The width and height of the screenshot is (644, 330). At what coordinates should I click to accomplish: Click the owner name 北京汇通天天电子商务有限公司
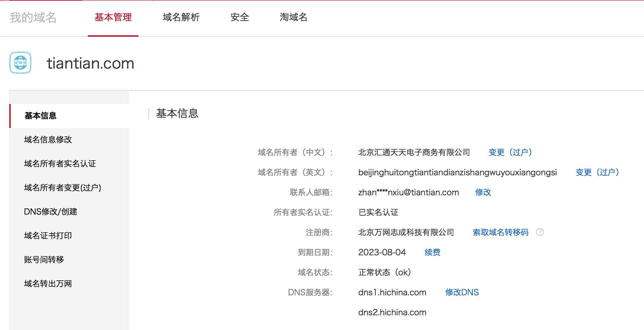[414, 152]
